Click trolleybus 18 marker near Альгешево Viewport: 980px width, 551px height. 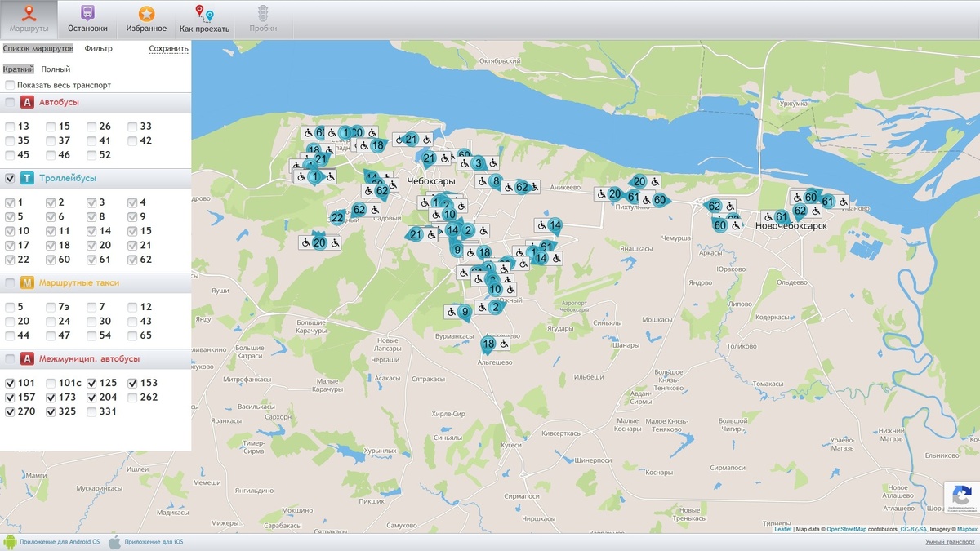tap(488, 344)
